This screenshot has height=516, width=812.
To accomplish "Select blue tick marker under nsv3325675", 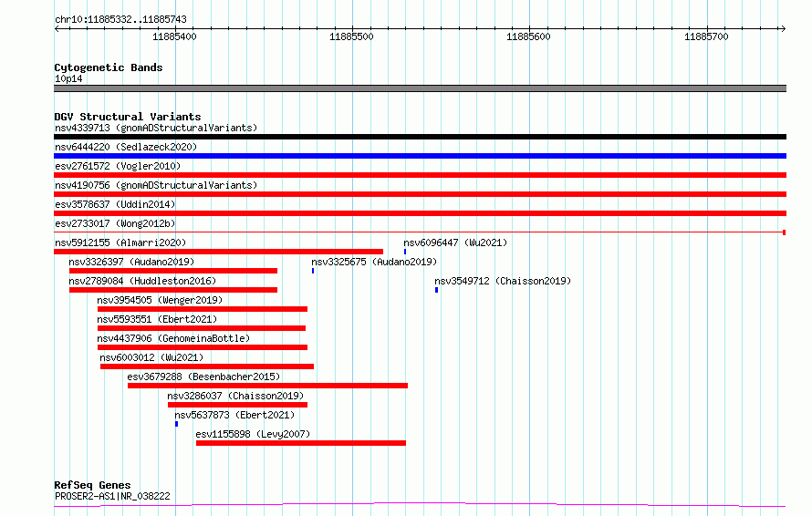I will coord(313,271).
